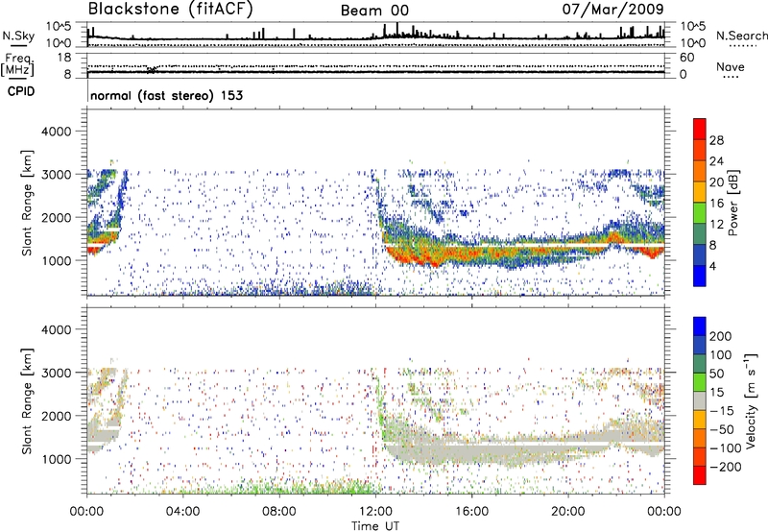Click the '4000' tick on power panel
Viewport: 768px width, 532px height.
click(x=57, y=132)
